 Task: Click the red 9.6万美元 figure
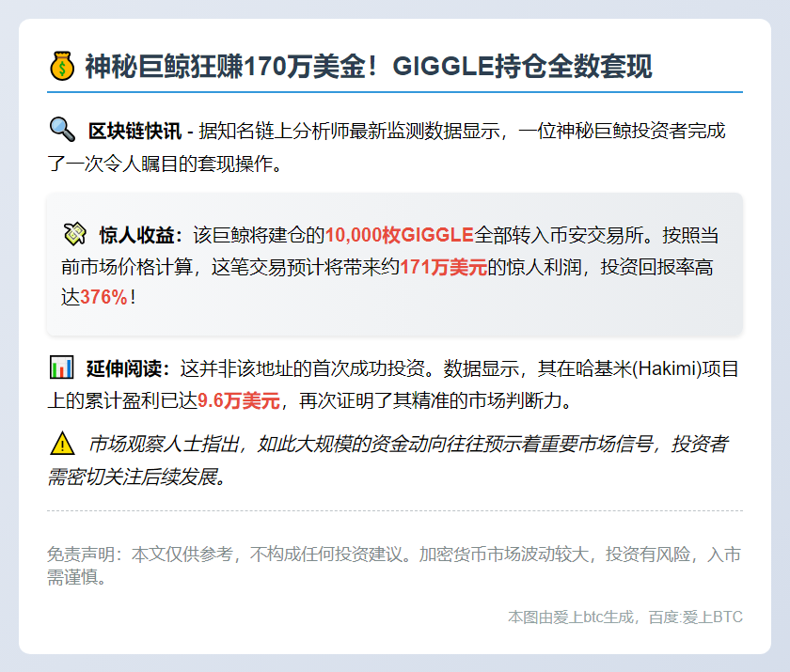pyautogui.click(x=239, y=401)
